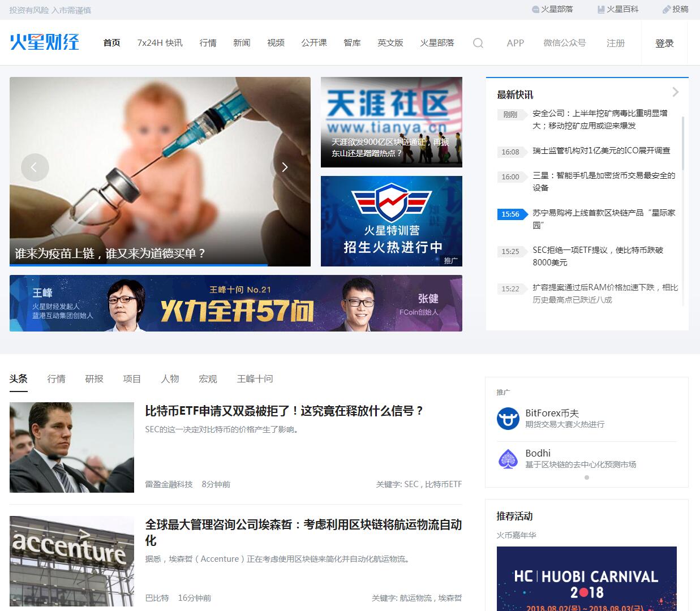Open the 行情 item in main navigation
The width and height of the screenshot is (700, 611).
point(208,43)
